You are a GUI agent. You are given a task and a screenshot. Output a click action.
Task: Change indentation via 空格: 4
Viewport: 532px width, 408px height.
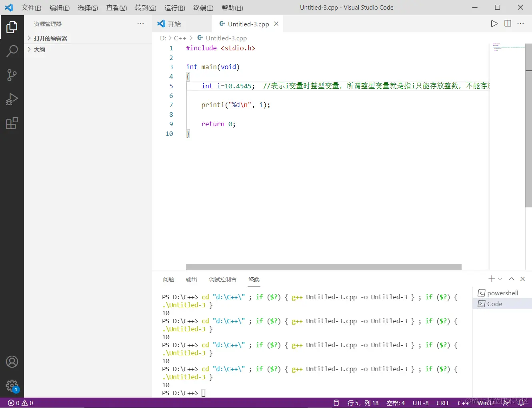pyautogui.click(x=396, y=403)
